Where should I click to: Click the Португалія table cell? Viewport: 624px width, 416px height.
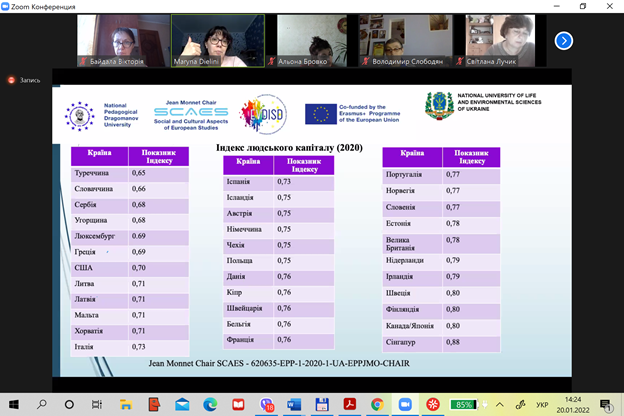(412, 175)
